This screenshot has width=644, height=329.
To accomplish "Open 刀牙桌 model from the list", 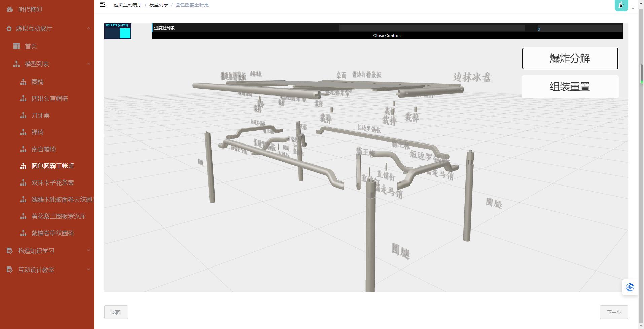I will point(41,116).
